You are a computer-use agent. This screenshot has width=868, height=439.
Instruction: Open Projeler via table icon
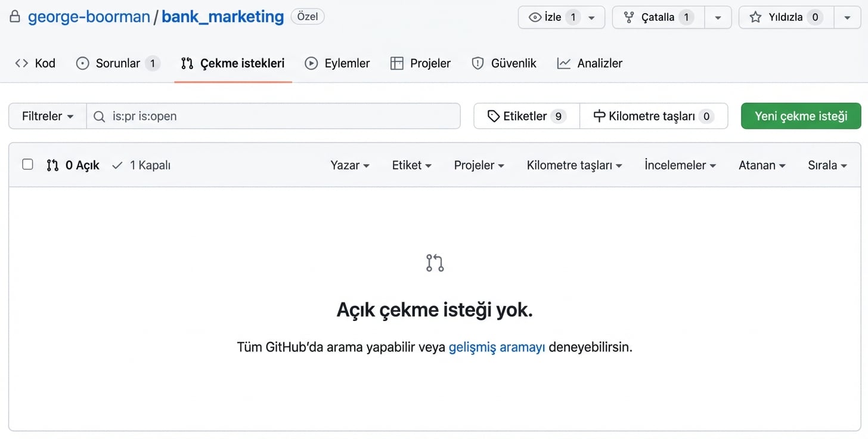pyautogui.click(x=396, y=63)
